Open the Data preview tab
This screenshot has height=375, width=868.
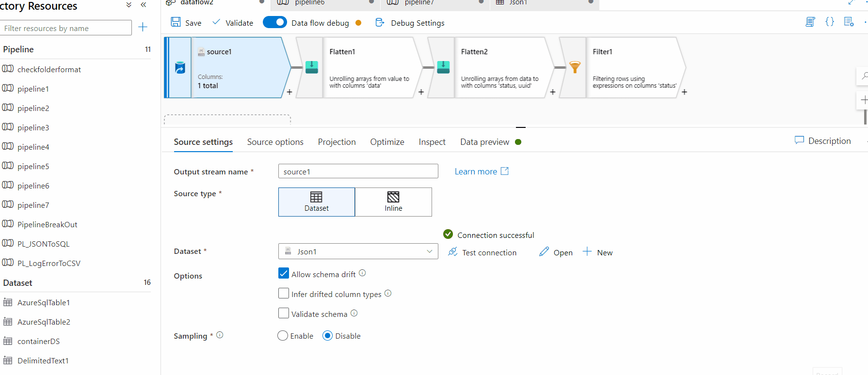pyautogui.click(x=485, y=142)
